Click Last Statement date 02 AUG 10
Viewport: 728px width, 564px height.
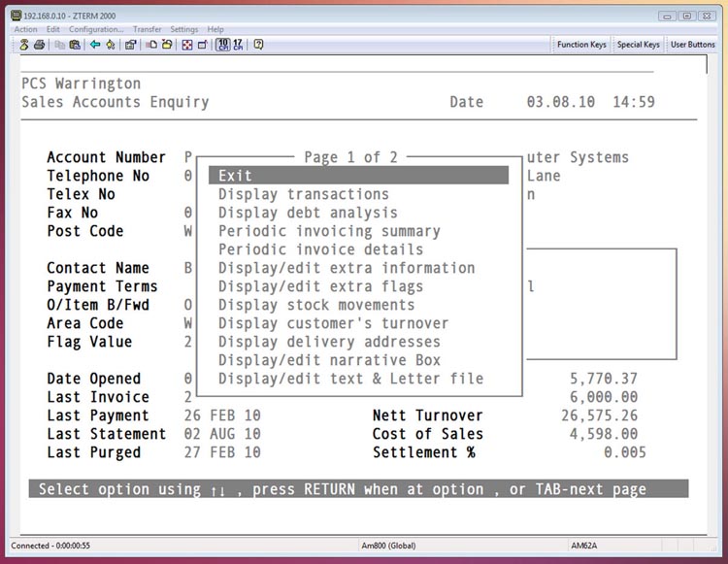(x=222, y=434)
